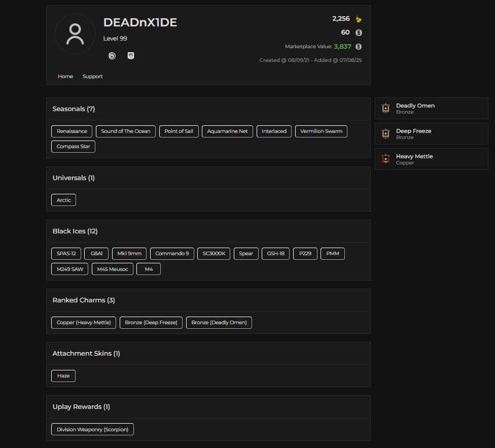Select the Deep Freeze rank badge icon

(384, 133)
